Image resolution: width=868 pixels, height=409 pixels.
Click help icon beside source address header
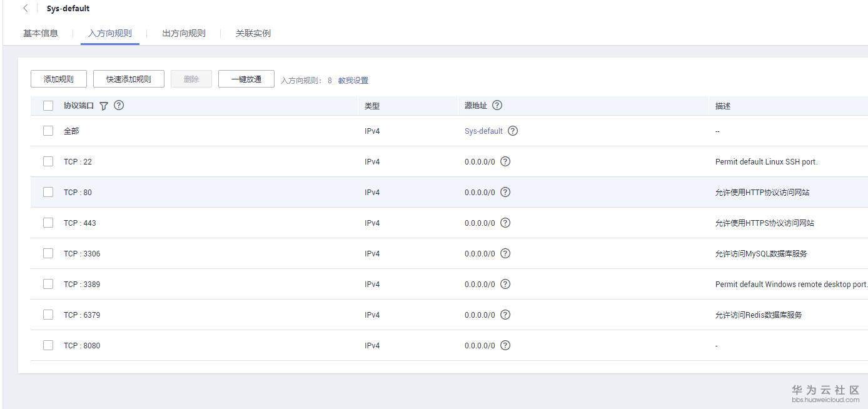497,105
